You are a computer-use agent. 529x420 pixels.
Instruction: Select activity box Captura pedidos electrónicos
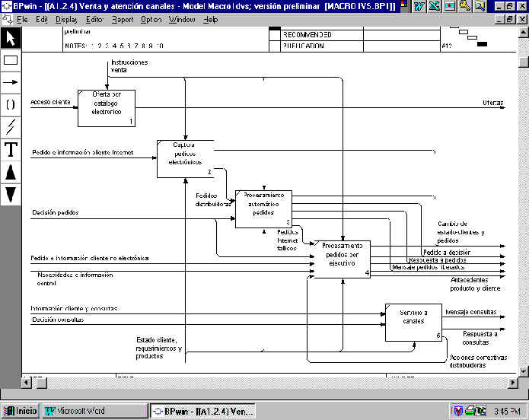[x=185, y=159]
